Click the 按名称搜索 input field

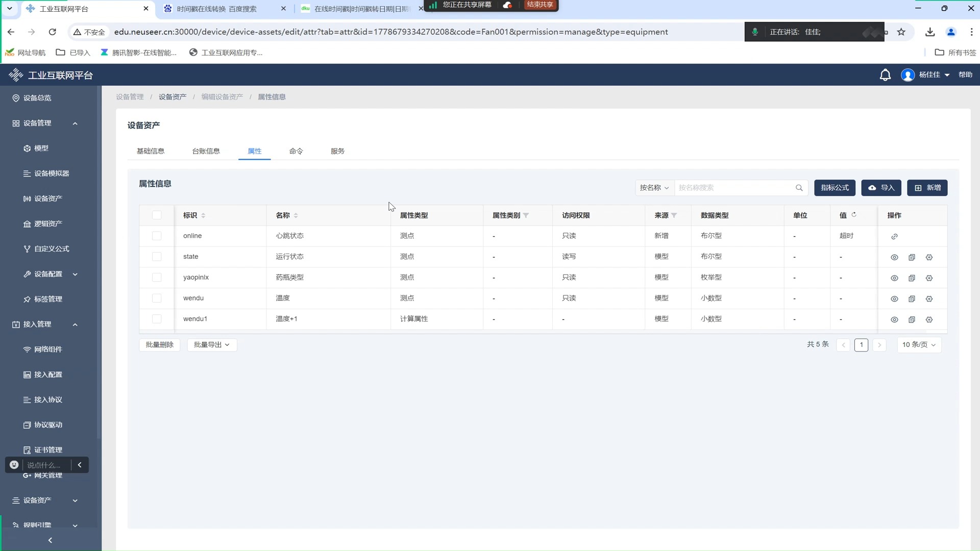click(x=735, y=188)
